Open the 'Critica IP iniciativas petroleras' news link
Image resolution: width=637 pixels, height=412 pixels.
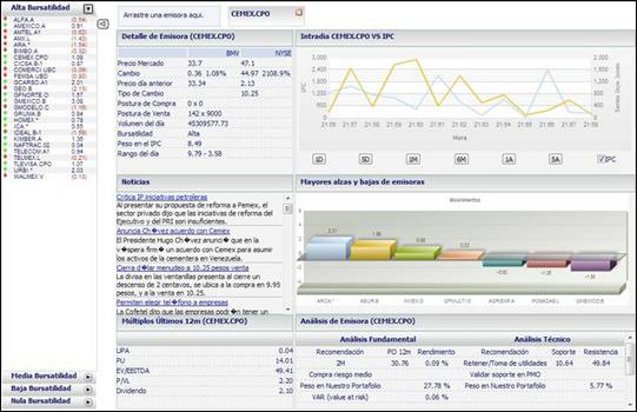tap(162, 197)
